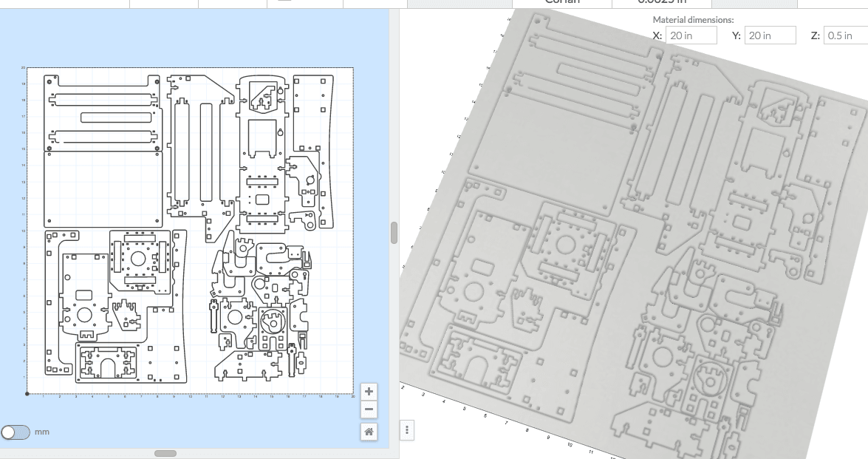This screenshot has width=868, height=459.
Task: Click the three-dot panel grip beside the 3D preview
Action: [x=407, y=429]
